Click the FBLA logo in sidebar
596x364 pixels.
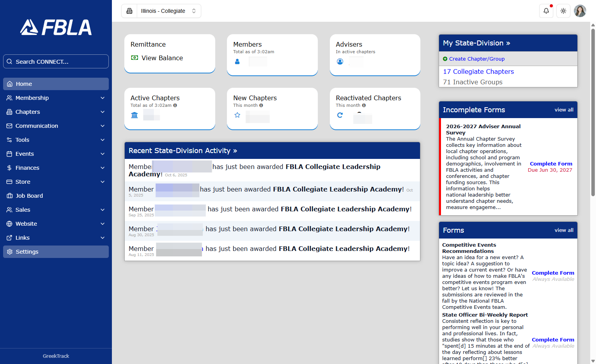point(56,27)
